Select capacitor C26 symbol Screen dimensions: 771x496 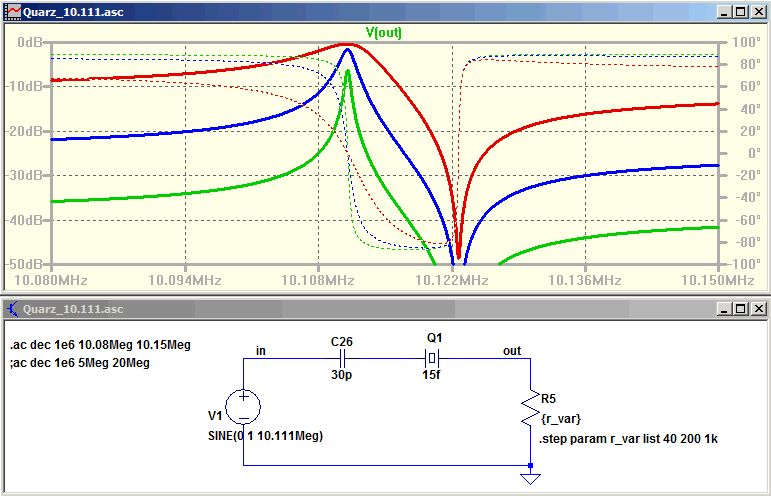[x=342, y=358]
